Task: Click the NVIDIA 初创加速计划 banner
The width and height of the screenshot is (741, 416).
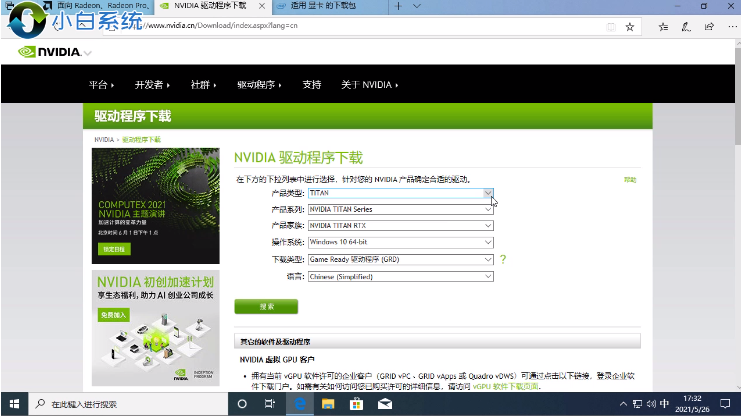Action: [155, 328]
